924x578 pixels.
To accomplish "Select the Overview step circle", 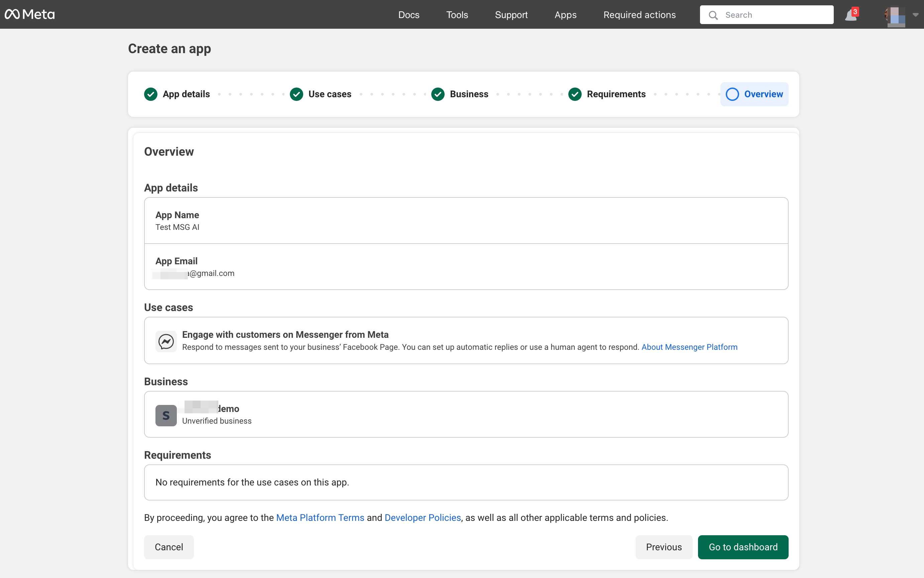I will (732, 94).
